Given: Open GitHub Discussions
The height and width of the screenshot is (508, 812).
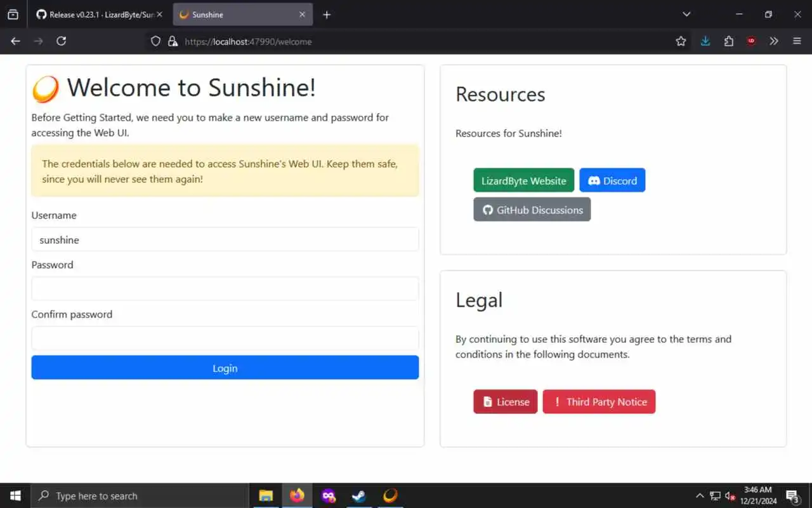Looking at the screenshot, I should point(532,210).
